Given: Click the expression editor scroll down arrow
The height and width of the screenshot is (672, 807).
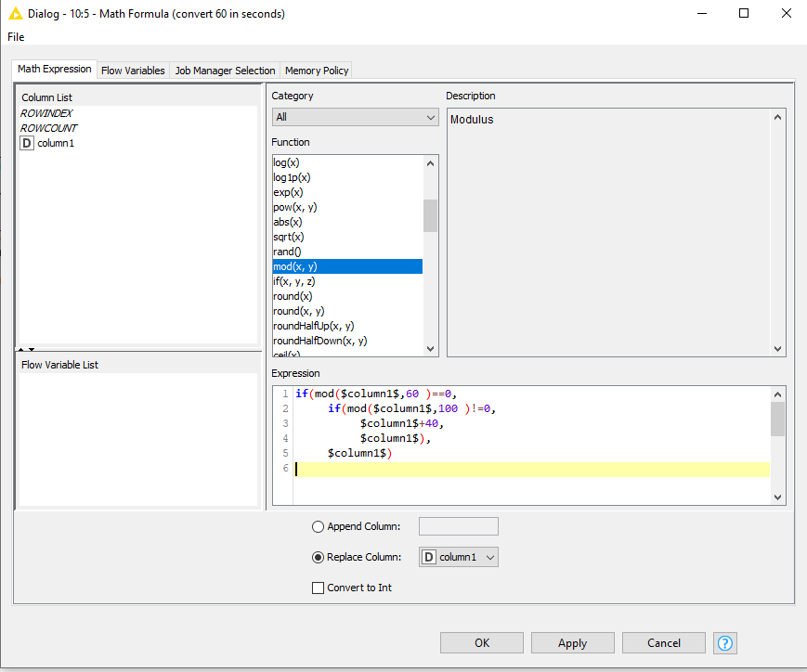Looking at the screenshot, I should (778, 498).
